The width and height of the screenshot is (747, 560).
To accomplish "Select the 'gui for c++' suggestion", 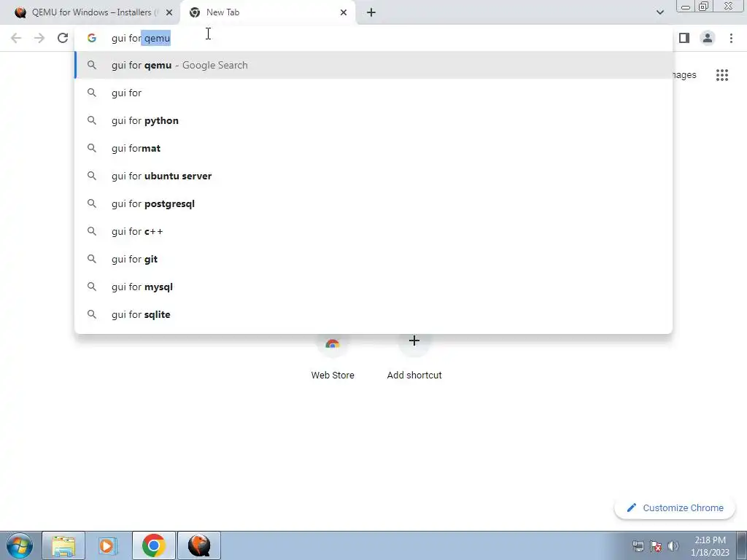I will coord(373,231).
